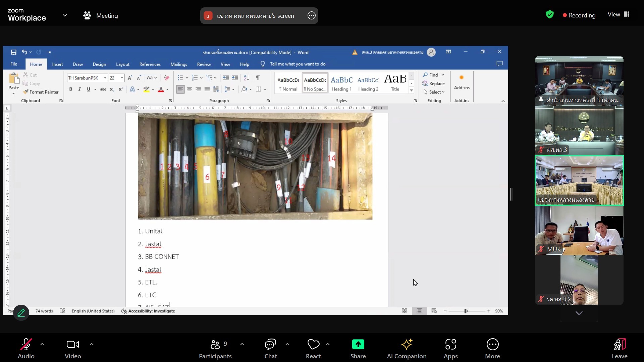Open the Chat panel
The image size is (644, 362).
(270, 349)
